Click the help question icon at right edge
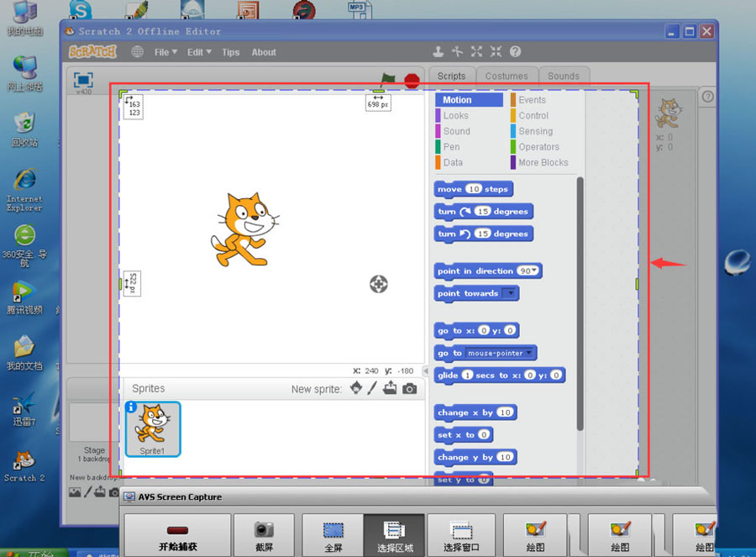The image size is (756, 557). click(708, 97)
